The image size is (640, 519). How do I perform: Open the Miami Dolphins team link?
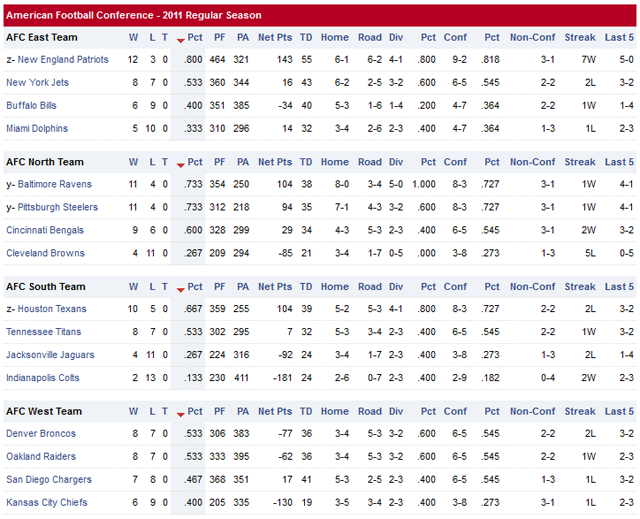point(37,129)
